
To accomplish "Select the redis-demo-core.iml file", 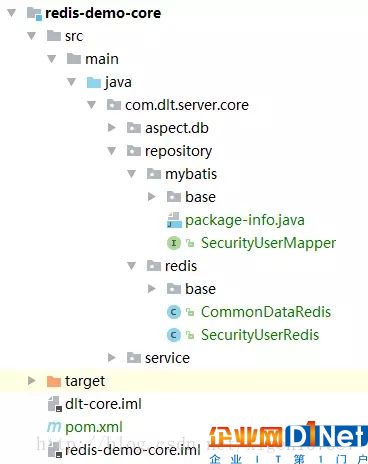I will [133, 450].
